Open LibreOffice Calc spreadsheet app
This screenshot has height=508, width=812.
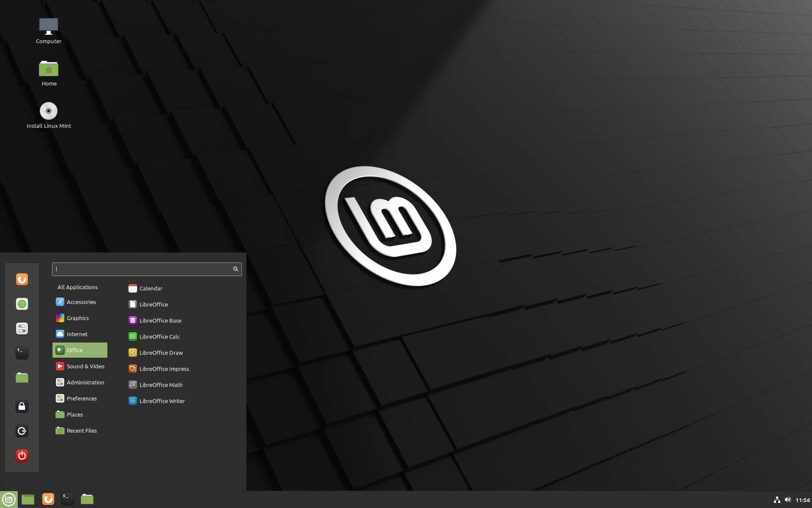(x=159, y=337)
